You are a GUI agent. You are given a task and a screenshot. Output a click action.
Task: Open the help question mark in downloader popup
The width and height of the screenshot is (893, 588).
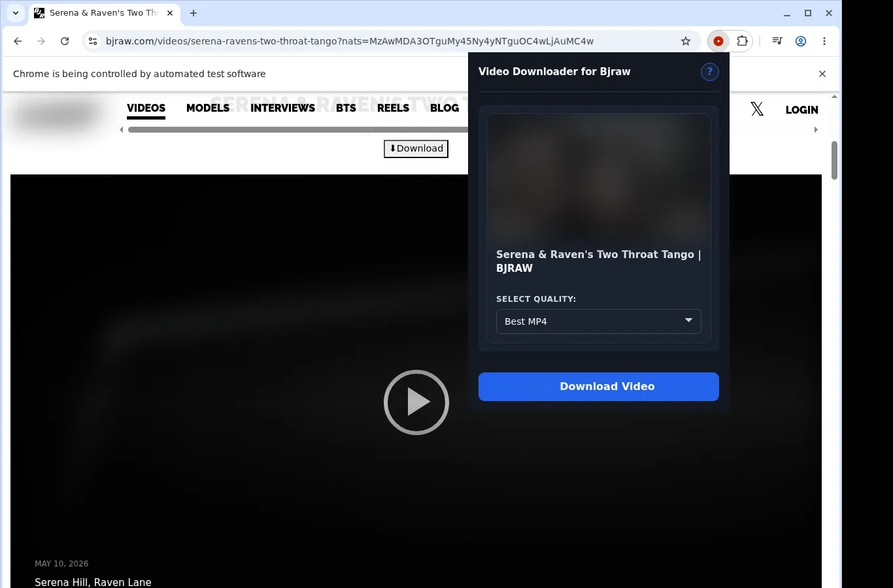(709, 72)
